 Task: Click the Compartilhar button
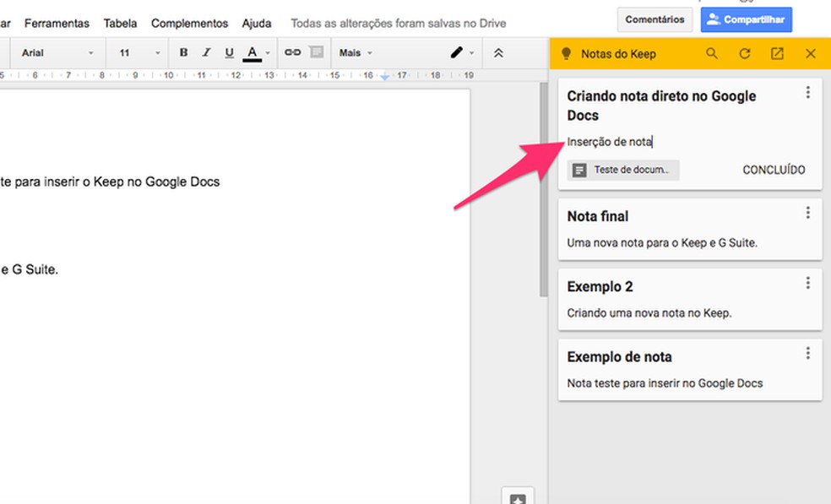pyautogui.click(x=747, y=19)
